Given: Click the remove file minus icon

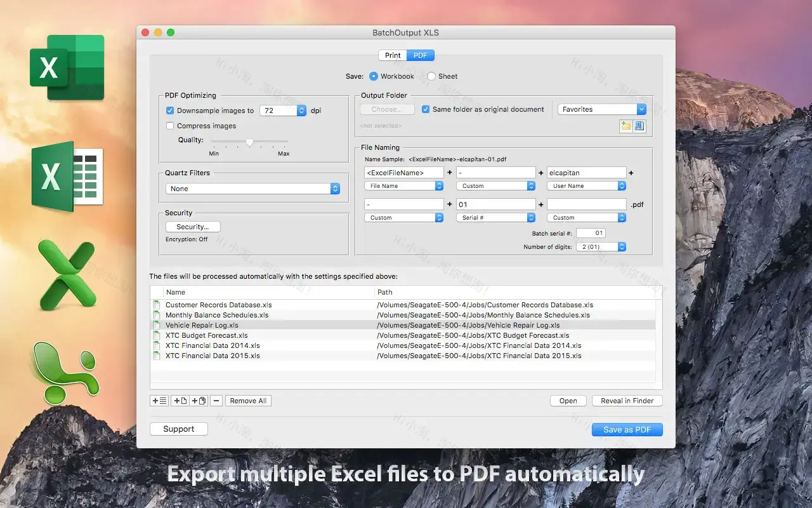Looking at the screenshot, I should pos(216,401).
